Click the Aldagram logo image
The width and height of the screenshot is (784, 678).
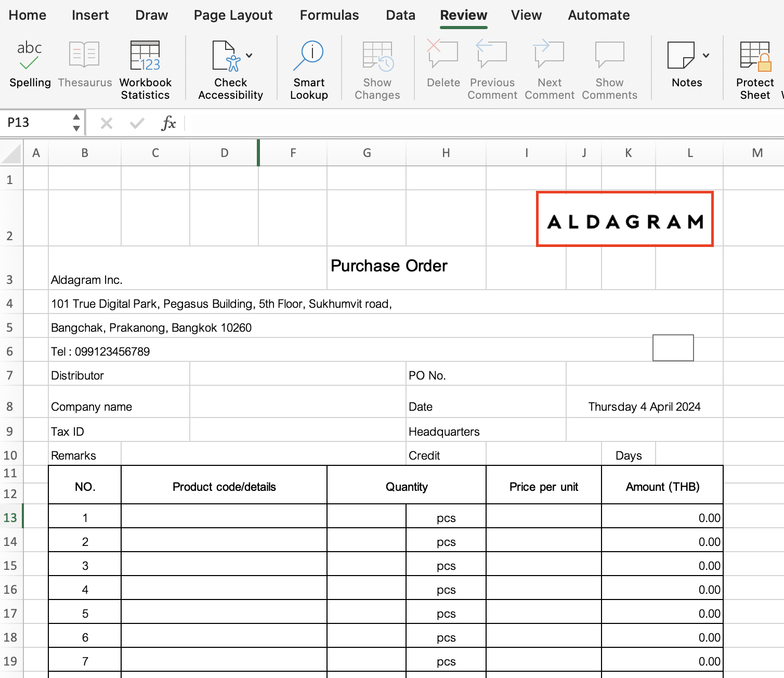pos(624,219)
